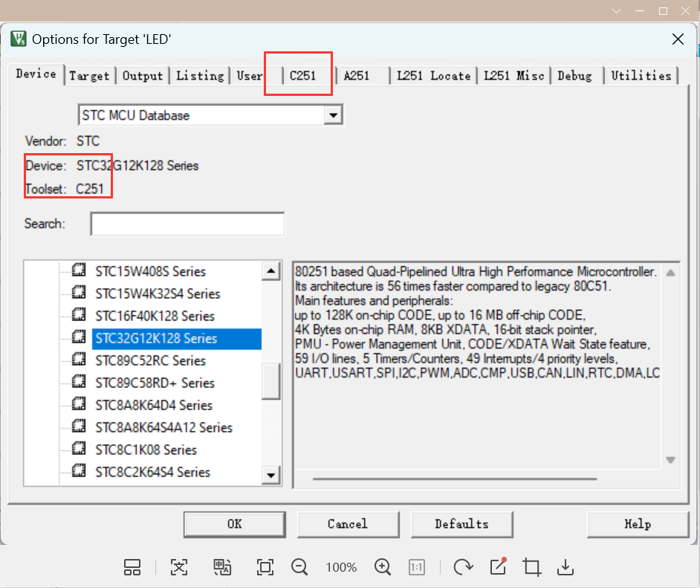Close the Options for Target dialog
Screen dimensions: 700x588
pyautogui.click(x=678, y=39)
